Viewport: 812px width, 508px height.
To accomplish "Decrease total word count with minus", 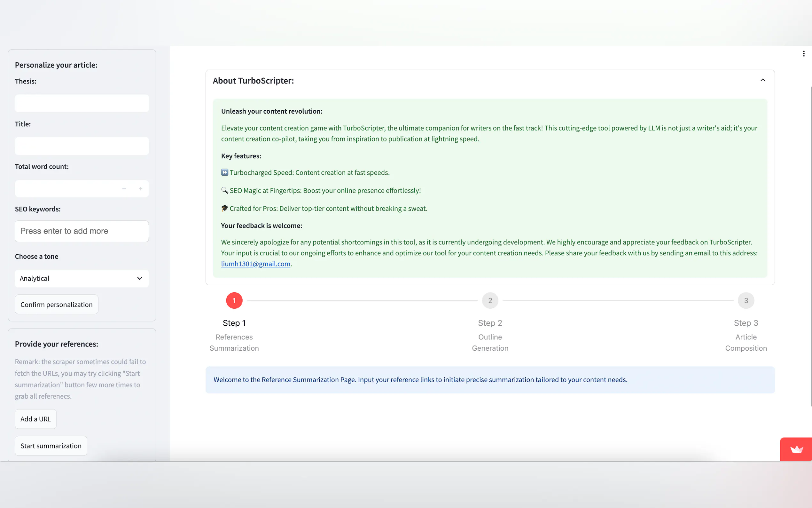I will click(124, 189).
